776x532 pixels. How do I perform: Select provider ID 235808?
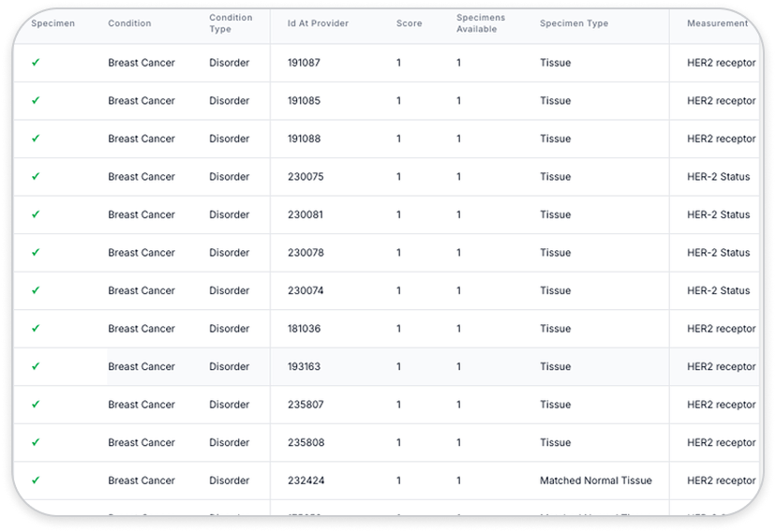(306, 443)
